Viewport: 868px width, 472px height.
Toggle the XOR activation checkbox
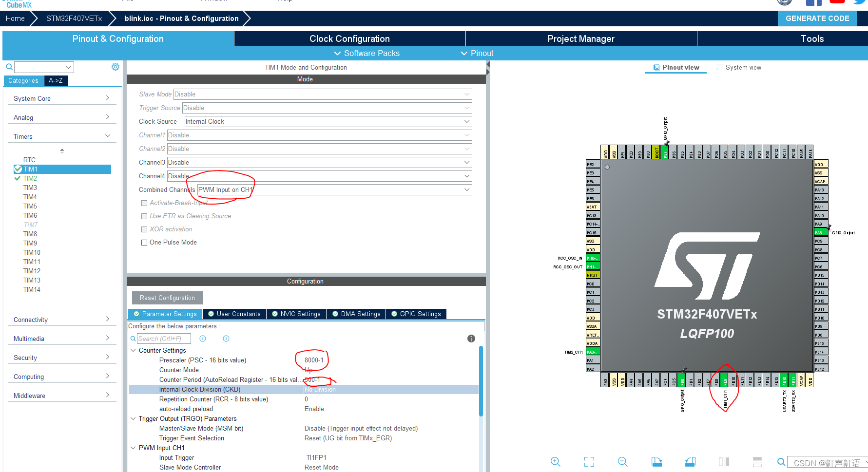144,229
